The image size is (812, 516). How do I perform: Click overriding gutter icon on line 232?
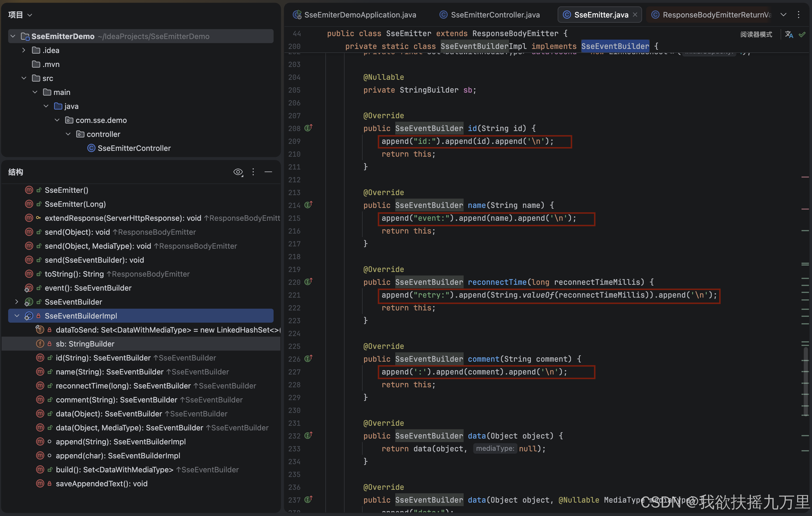point(308,436)
